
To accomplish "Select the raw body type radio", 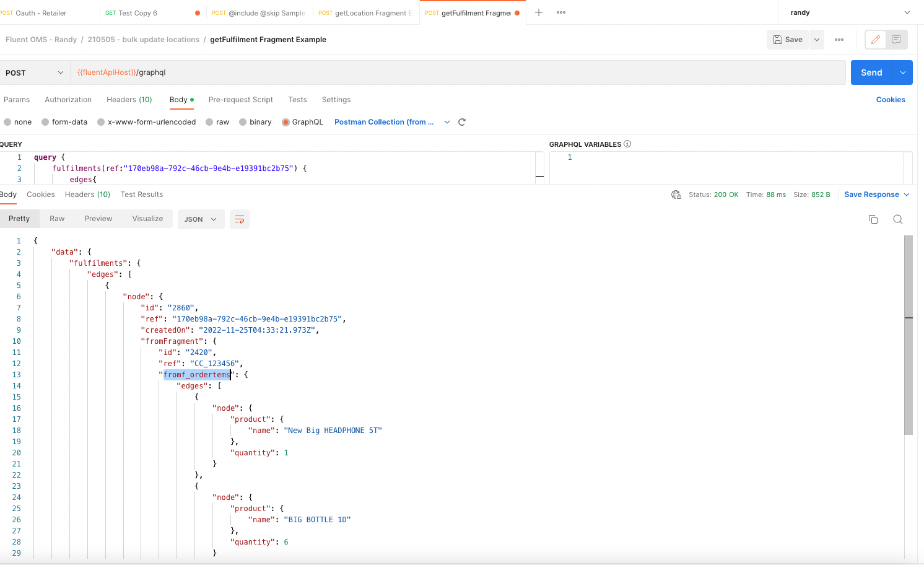I will point(210,122).
